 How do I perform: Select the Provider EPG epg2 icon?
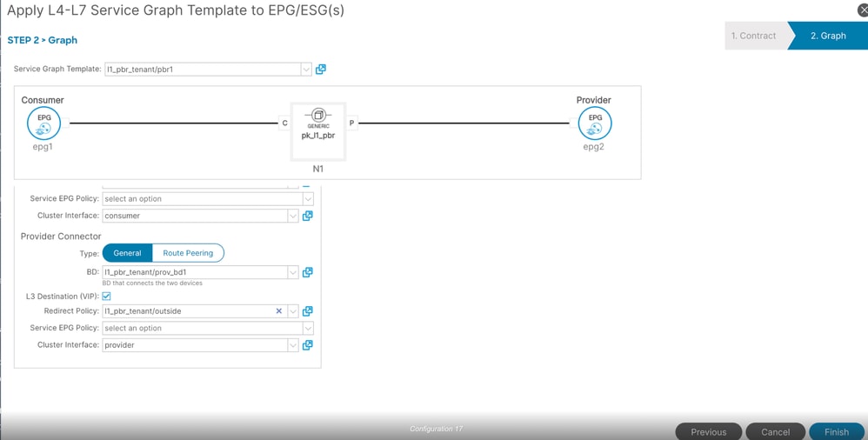[595, 123]
